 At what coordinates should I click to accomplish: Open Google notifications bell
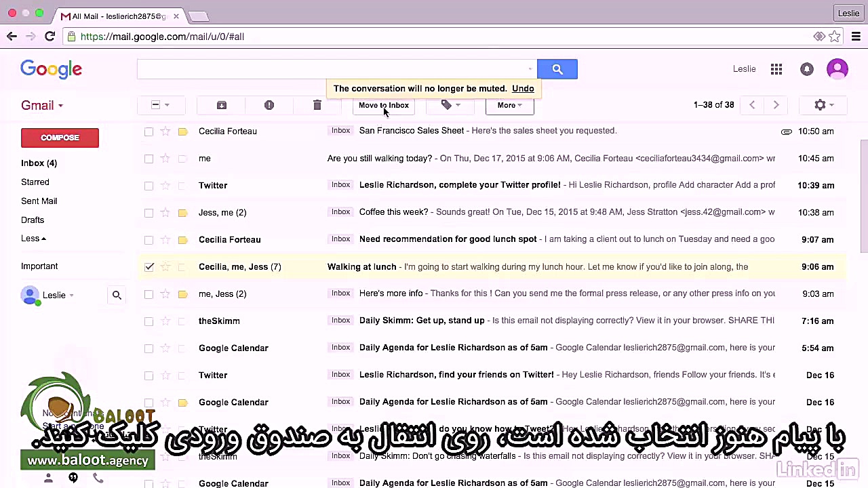[806, 68]
